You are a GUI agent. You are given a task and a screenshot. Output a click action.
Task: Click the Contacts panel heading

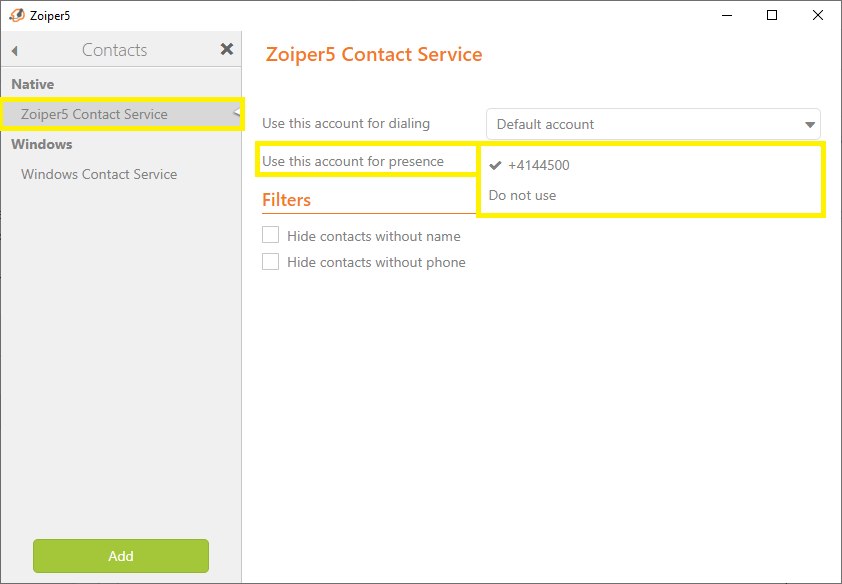click(114, 50)
